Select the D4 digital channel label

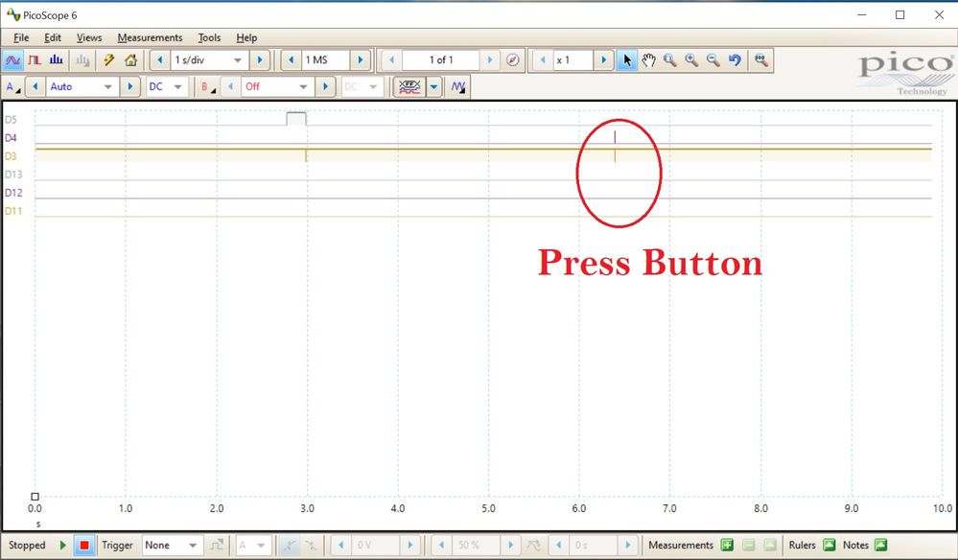pyautogui.click(x=11, y=138)
